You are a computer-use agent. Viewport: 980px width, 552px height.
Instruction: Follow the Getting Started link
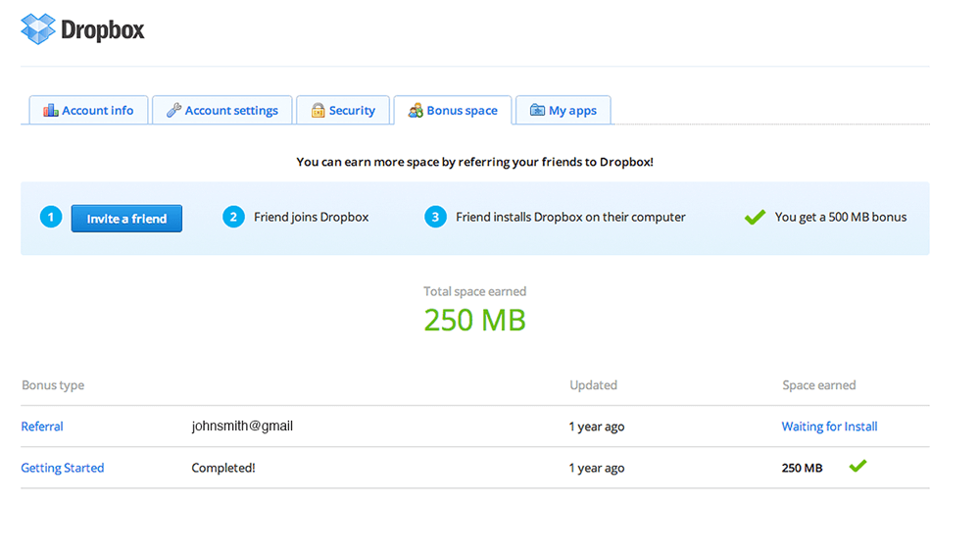pos(63,469)
